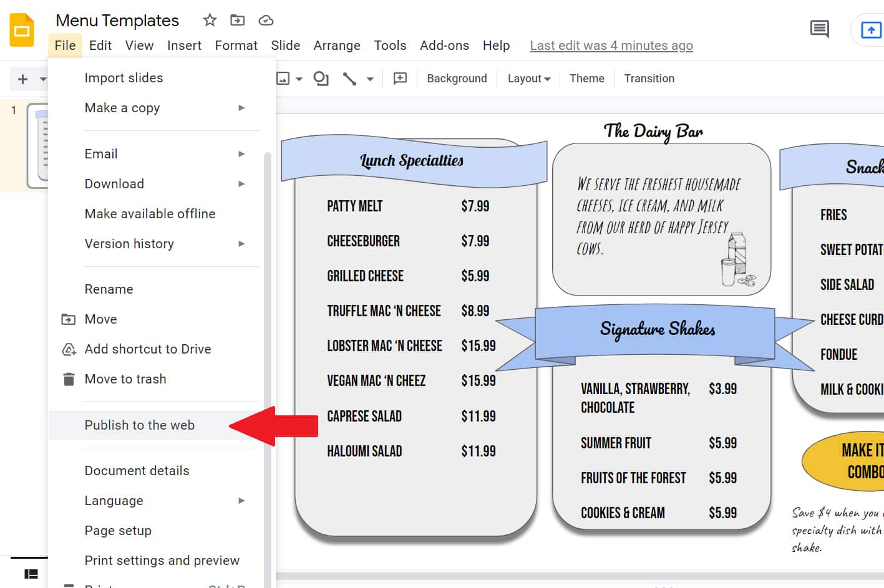884x588 pixels.
Task: Open the Insert menu
Action: click(184, 46)
